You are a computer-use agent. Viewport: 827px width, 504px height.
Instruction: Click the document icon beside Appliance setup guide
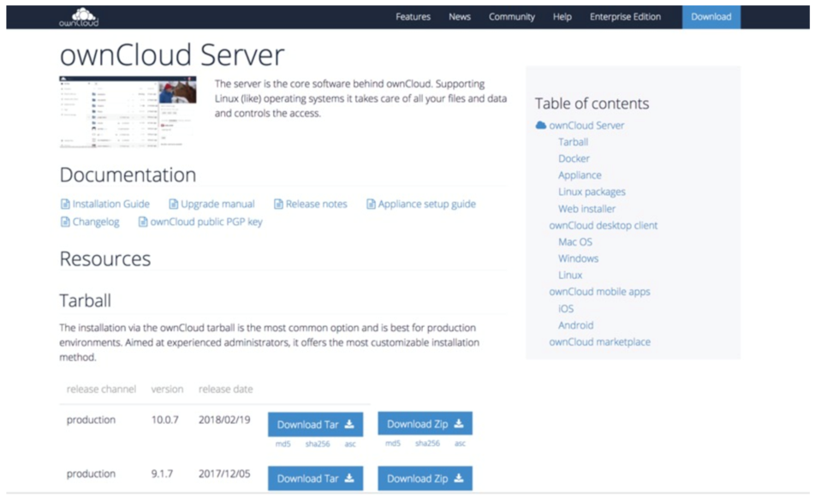click(371, 204)
